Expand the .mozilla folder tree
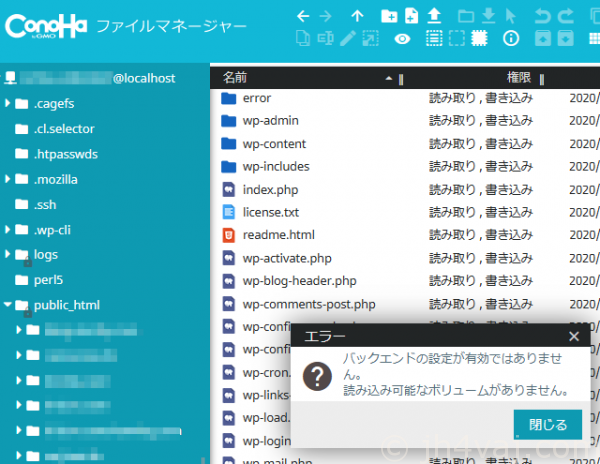600x464 pixels. click(8, 180)
